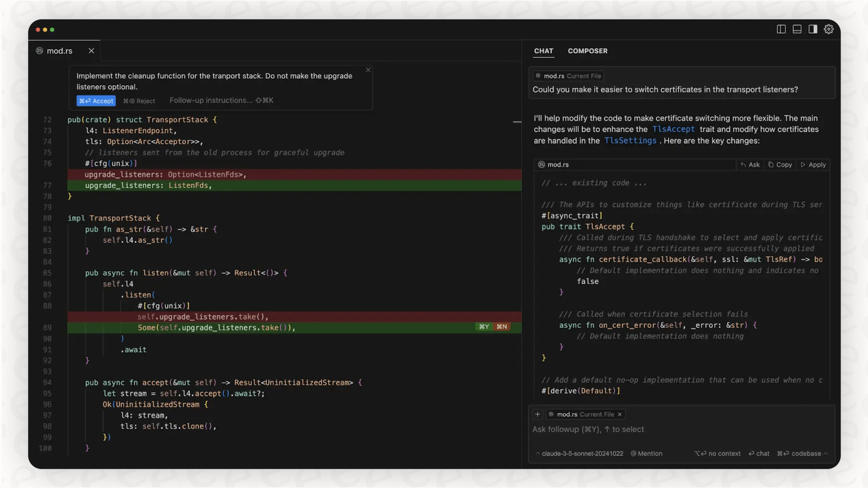Accept the inline edit suggestion
Viewport: 868px width, 488px height.
(96, 101)
